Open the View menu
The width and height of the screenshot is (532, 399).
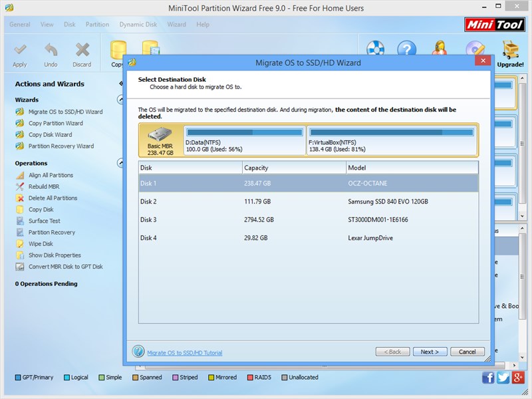[x=47, y=25]
